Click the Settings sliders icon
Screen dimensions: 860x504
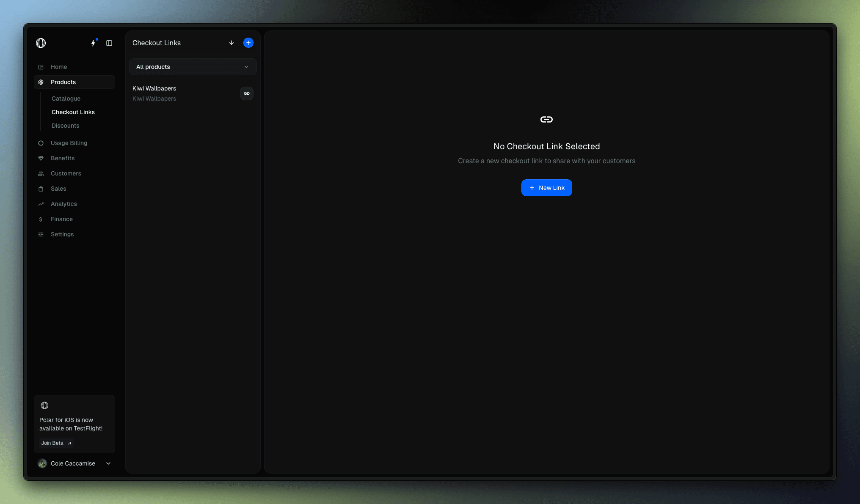[x=41, y=234]
